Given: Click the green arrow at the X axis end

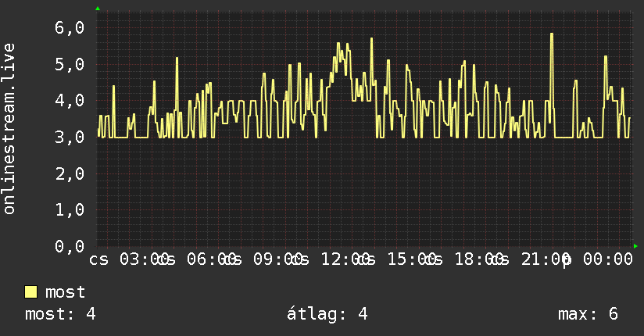Looking at the screenshot, I should pyautogui.click(x=635, y=246).
